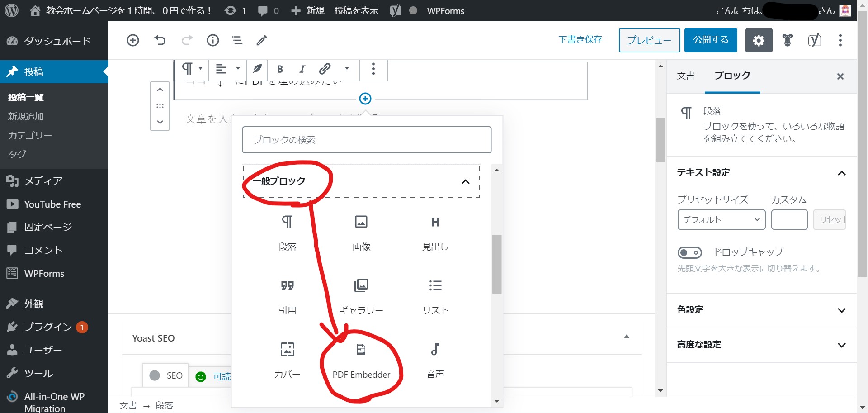Add a ギャラリー gallery block

361,296
